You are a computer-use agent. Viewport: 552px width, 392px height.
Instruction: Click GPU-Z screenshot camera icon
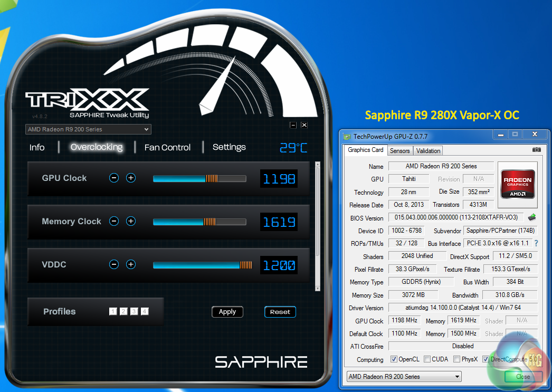click(537, 150)
